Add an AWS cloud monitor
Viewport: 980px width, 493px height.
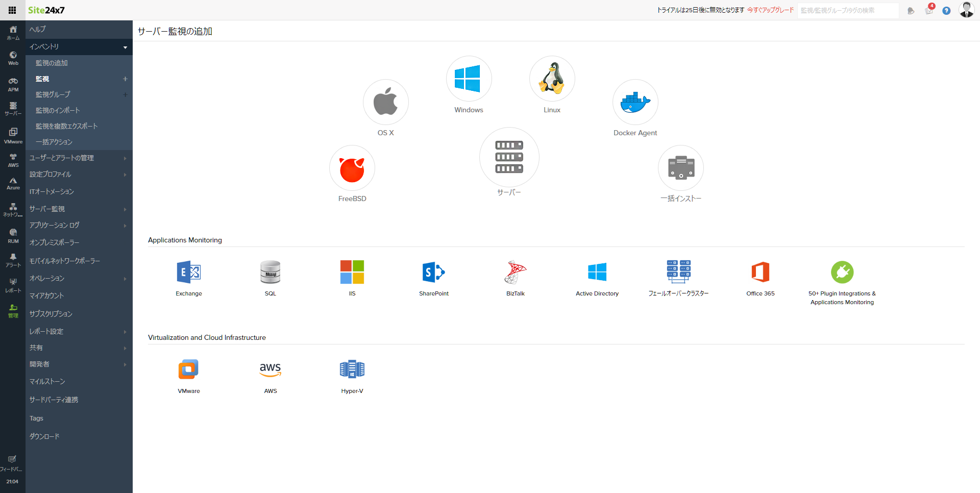point(271,369)
